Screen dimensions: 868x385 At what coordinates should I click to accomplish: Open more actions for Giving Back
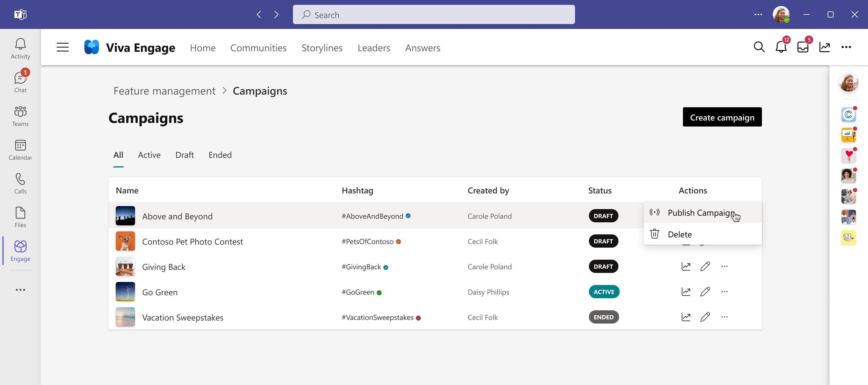(725, 266)
